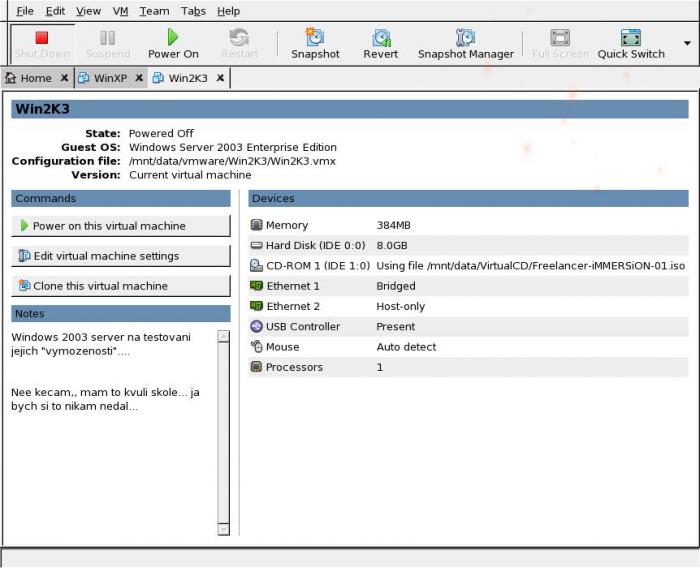Click the Notes scrollbar down arrow
This screenshot has height=568, width=700.
(x=224, y=529)
